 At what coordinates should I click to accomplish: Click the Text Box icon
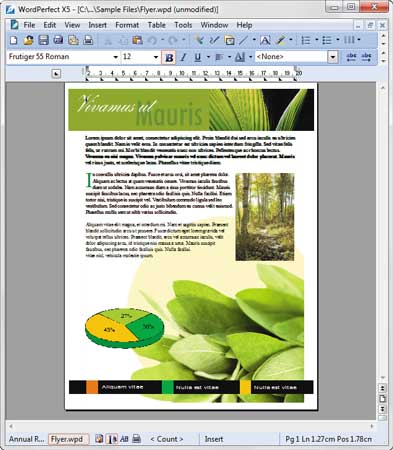coord(229,40)
